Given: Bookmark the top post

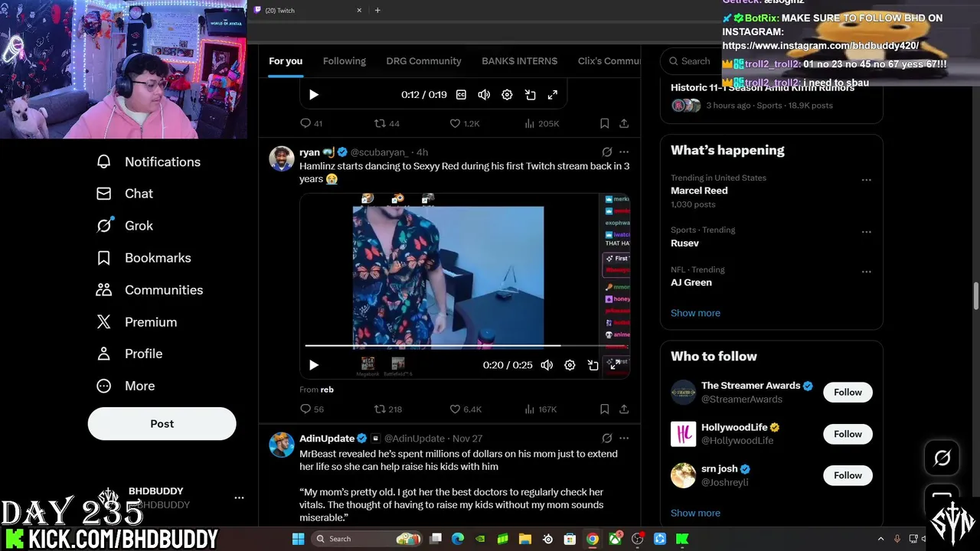Looking at the screenshot, I should 604,123.
